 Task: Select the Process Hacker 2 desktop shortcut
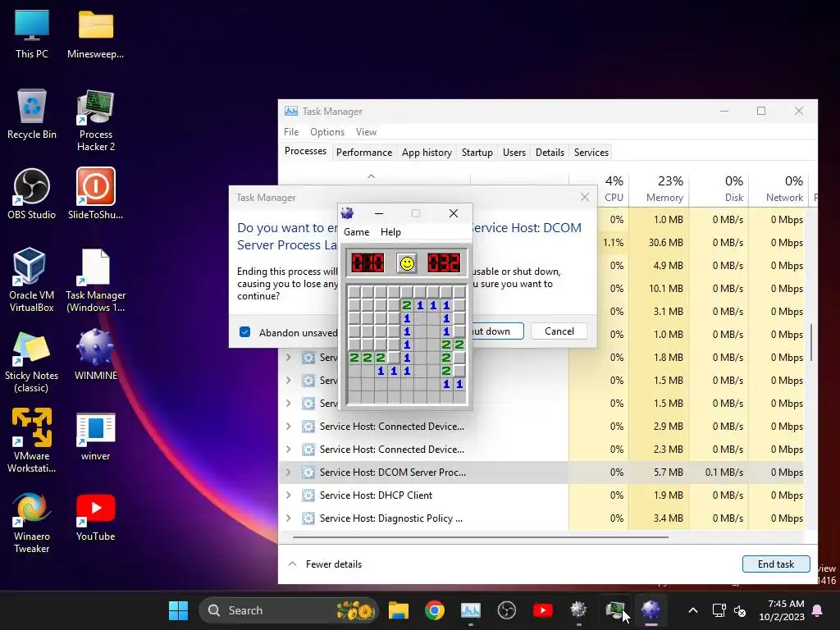[x=96, y=121]
